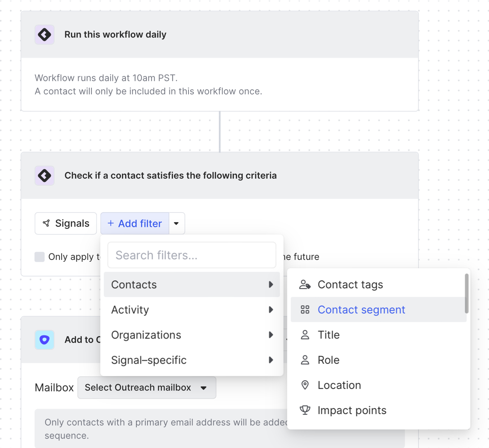Open the Select Outreach mailbox dropdown
Viewport: 489px width, 448px height.
(147, 387)
